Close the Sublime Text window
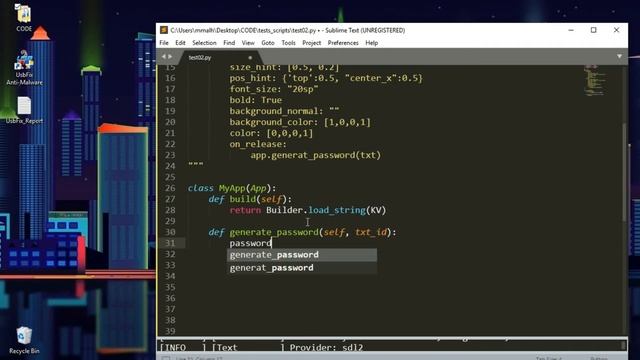Image resolution: width=640 pixels, height=360 pixels. (x=616, y=30)
